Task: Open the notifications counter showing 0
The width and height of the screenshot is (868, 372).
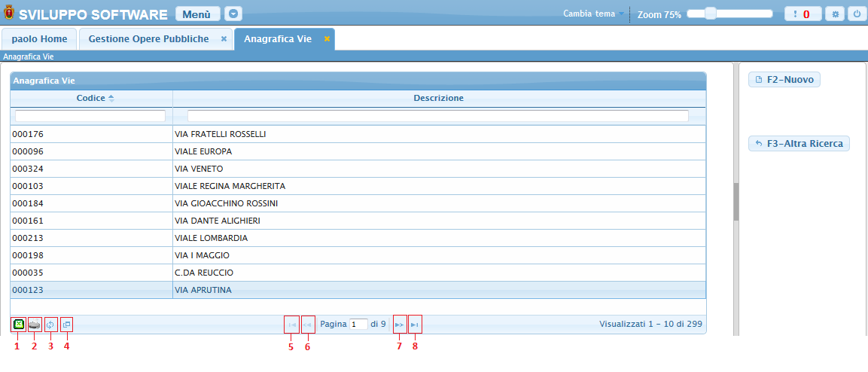Action: click(x=803, y=14)
